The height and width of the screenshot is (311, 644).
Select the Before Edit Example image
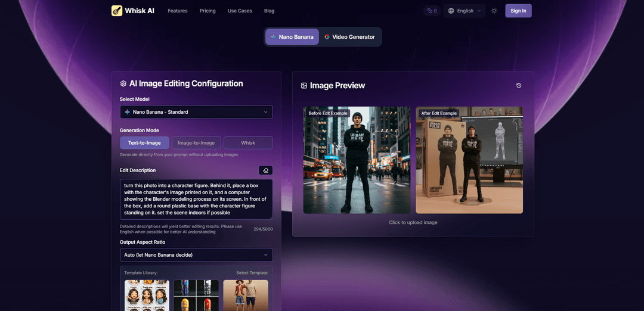click(357, 160)
